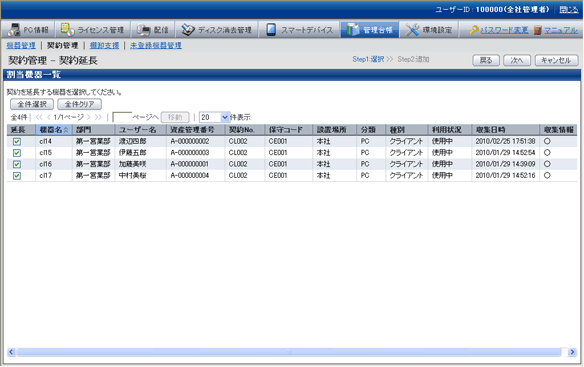This screenshot has height=367, width=584.
Task: Open the 未登録機器管理 submenu link
Action: pos(156,45)
